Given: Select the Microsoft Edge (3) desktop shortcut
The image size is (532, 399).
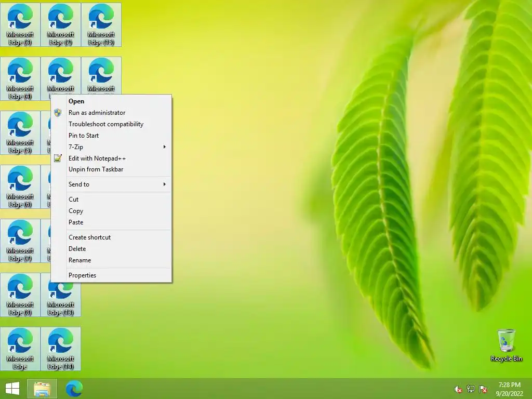Looking at the screenshot, I should point(20,25).
